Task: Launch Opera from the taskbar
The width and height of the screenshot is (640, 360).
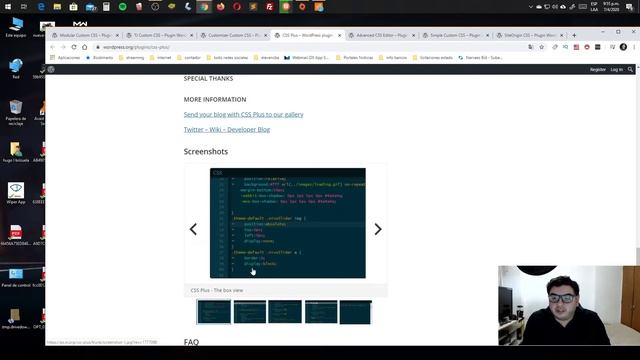Action: [237, 7]
